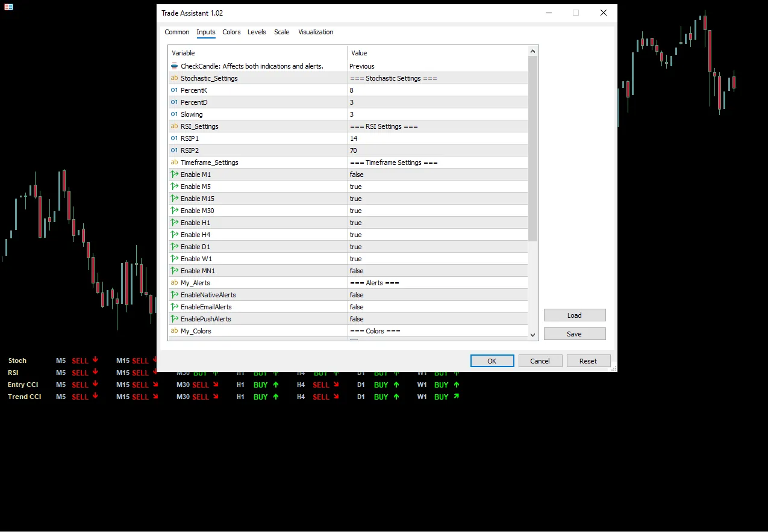The width and height of the screenshot is (768, 532).
Task: Click '=== Stochastic Settings ===' value cell
Action: click(437, 78)
